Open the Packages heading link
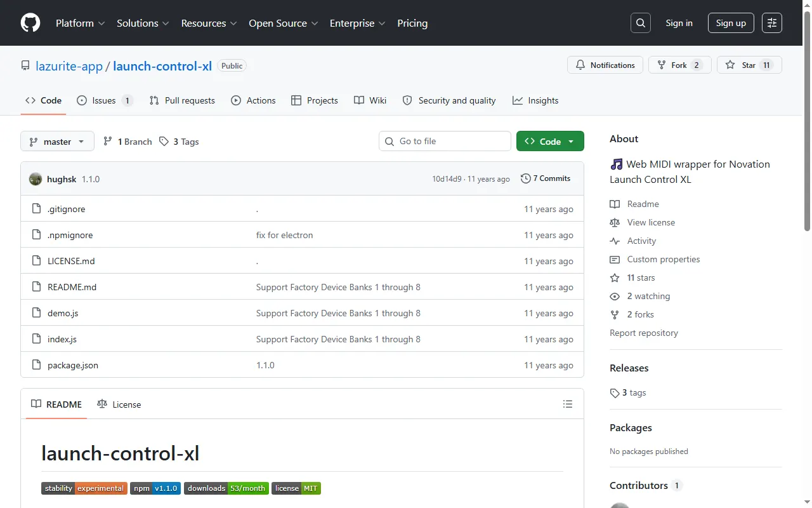The width and height of the screenshot is (812, 508). pos(631,428)
